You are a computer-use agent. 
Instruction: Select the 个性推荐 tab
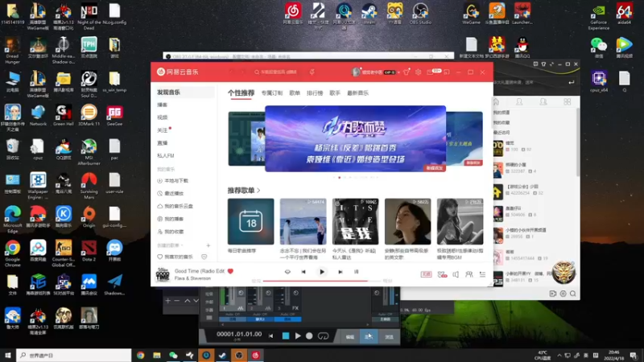pyautogui.click(x=241, y=93)
